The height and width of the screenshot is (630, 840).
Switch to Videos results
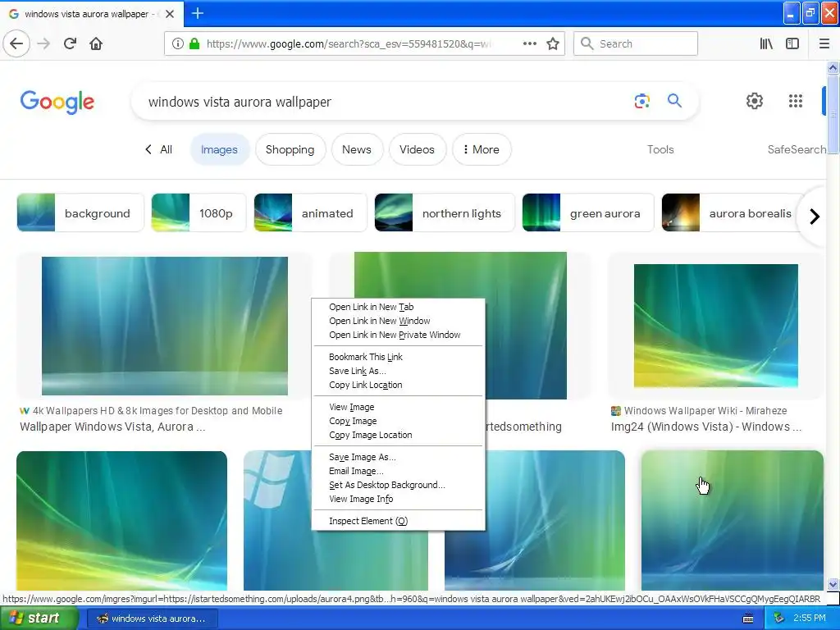click(417, 149)
